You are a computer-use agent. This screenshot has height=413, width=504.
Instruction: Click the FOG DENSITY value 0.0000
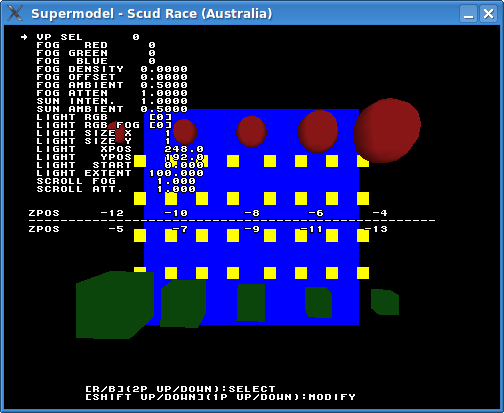pos(164,69)
